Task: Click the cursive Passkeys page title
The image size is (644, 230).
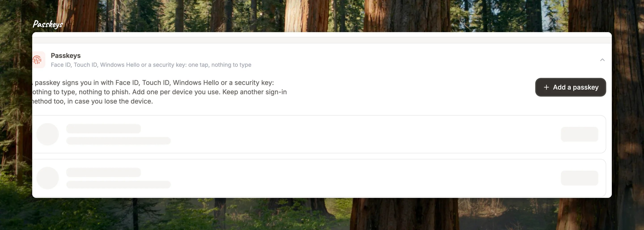Action: [48, 24]
